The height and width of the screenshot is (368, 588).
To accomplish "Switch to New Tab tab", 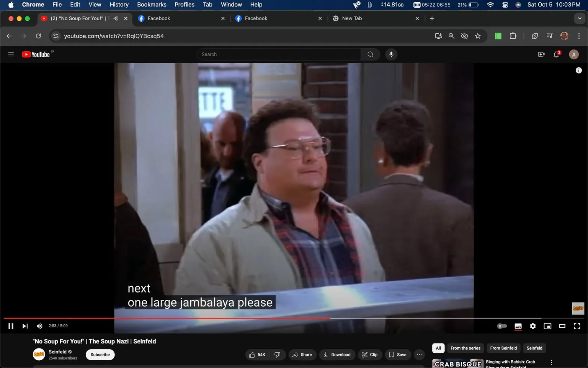I will (x=376, y=18).
